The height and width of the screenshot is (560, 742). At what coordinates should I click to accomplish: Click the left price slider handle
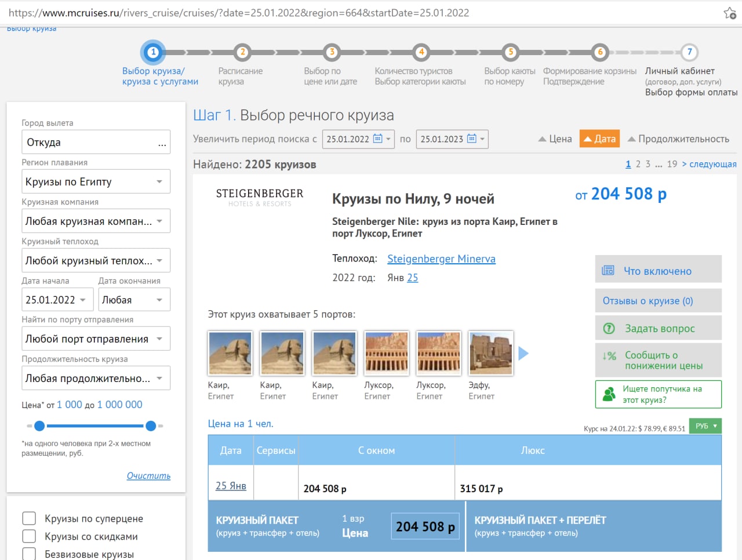point(39,426)
